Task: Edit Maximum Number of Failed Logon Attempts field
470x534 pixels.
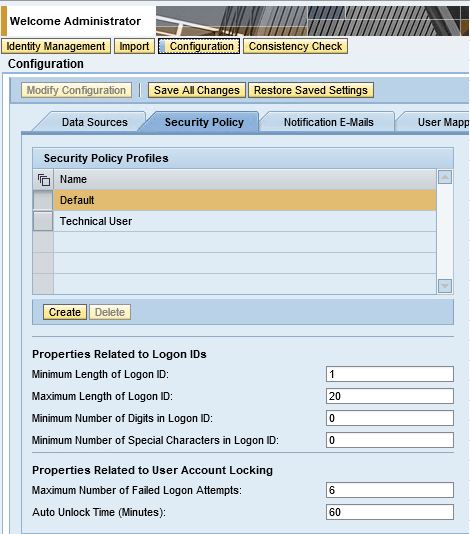Action: (x=390, y=490)
